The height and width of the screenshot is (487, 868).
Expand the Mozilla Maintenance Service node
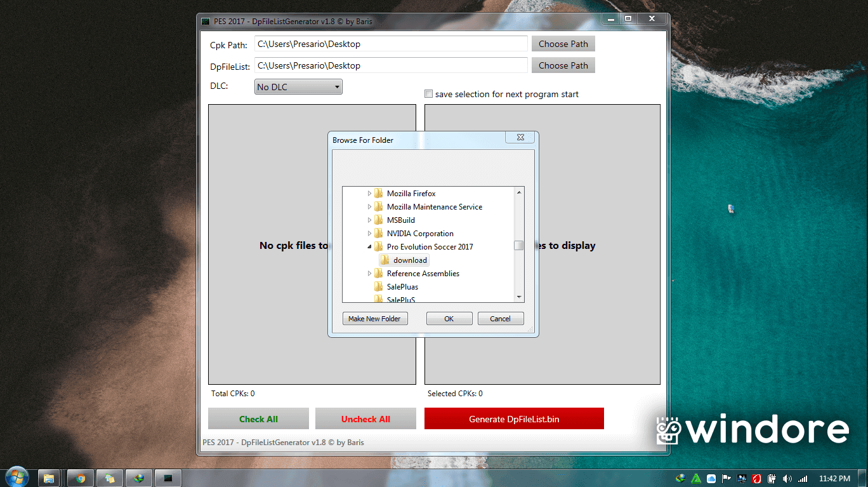369,206
